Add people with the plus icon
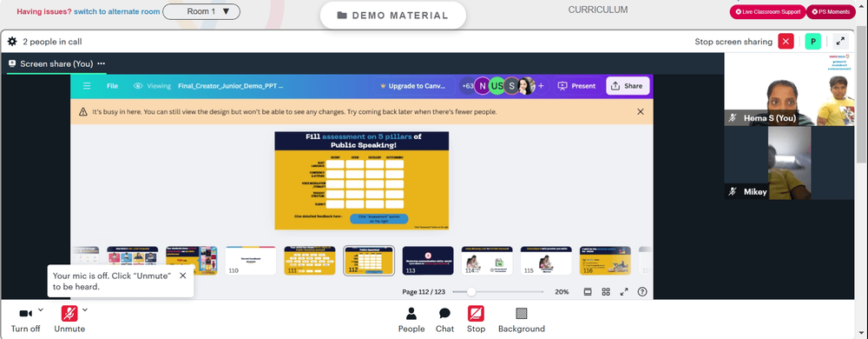The image size is (868, 339). [x=541, y=86]
